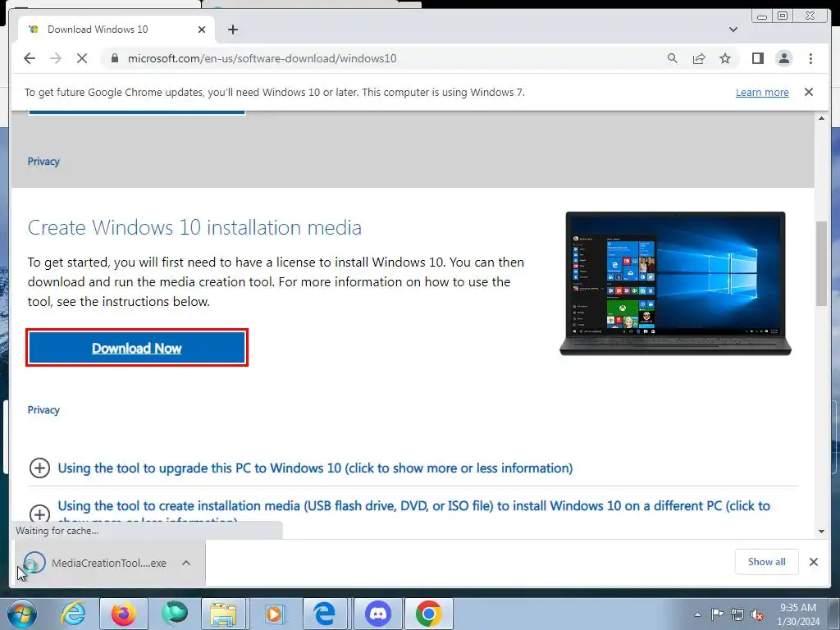Click the address bar URL
Screen dimensions: 840x630
click(x=262, y=58)
